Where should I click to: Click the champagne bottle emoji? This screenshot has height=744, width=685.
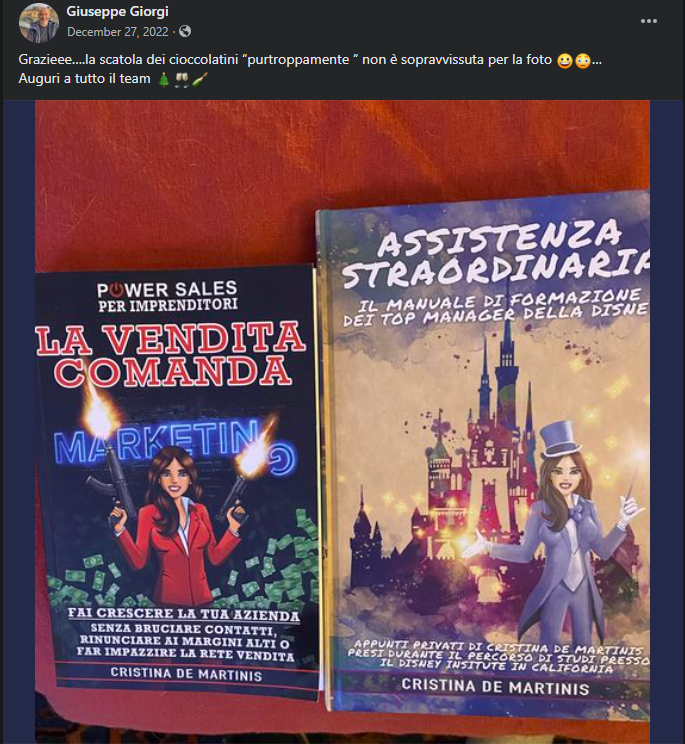pos(200,80)
